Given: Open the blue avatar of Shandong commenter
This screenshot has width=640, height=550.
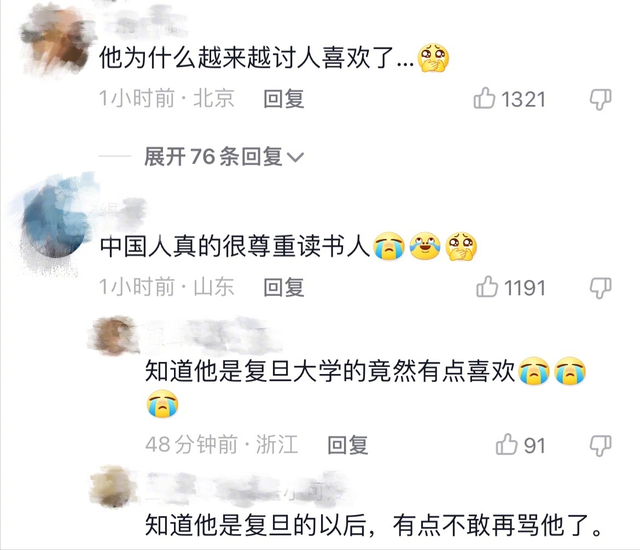Looking at the screenshot, I should [x=55, y=222].
